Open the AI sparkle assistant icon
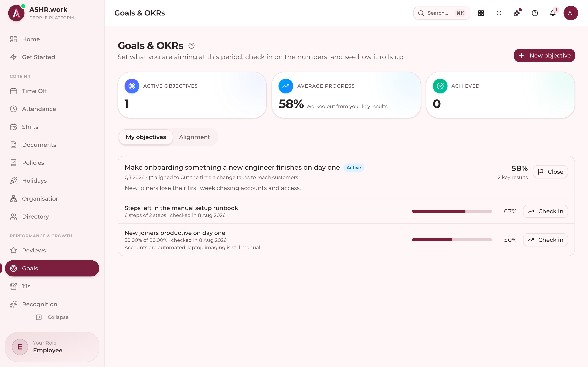The image size is (588, 367). [x=517, y=13]
